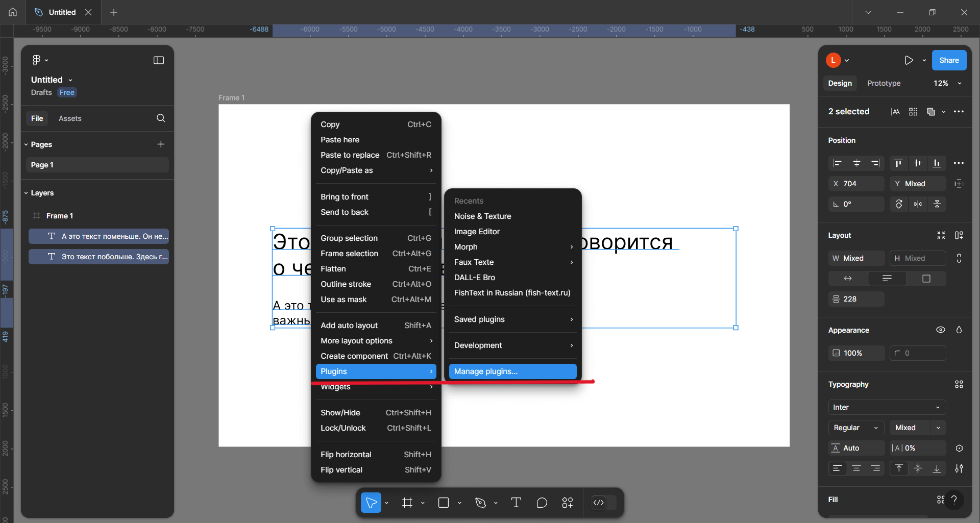Click the opacity 100% field
Viewport: 980px width, 523px height.
(856, 353)
